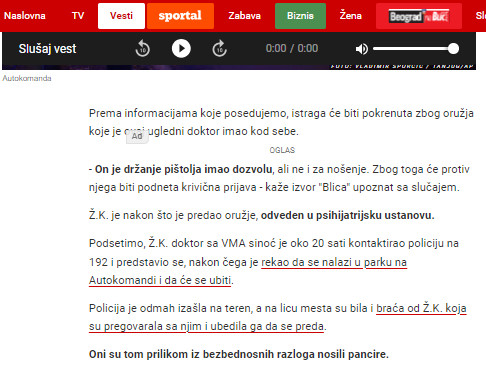Click the Autokomanda image caption
Viewport: 486px width, 372px height.
(x=27, y=78)
